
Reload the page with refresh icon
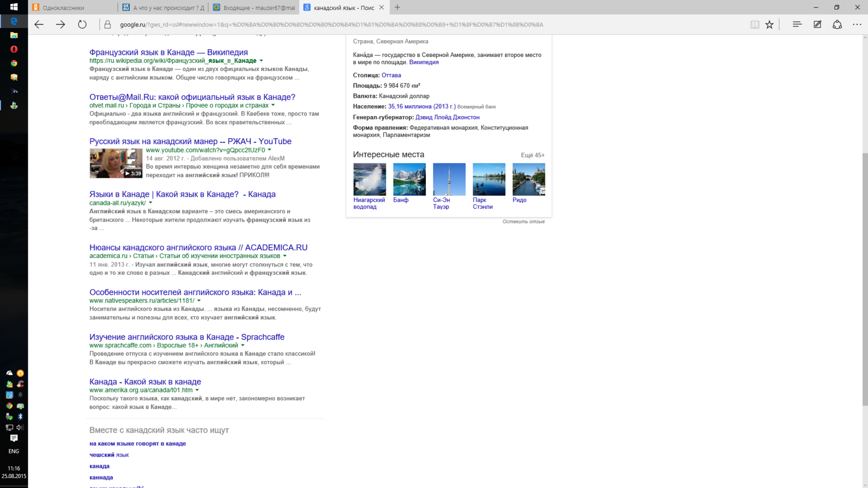(82, 24)
